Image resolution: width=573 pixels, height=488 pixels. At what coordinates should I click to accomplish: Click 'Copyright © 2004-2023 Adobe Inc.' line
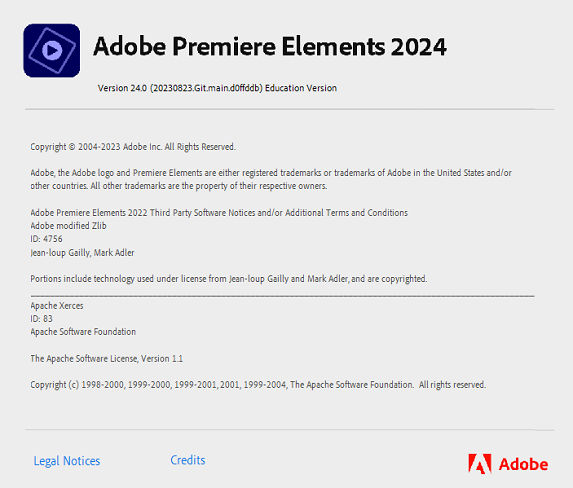(133, 147)
